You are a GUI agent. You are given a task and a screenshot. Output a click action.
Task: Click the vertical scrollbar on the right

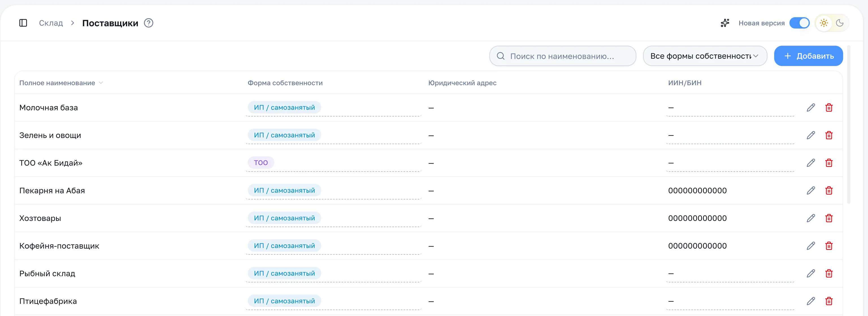849,124
